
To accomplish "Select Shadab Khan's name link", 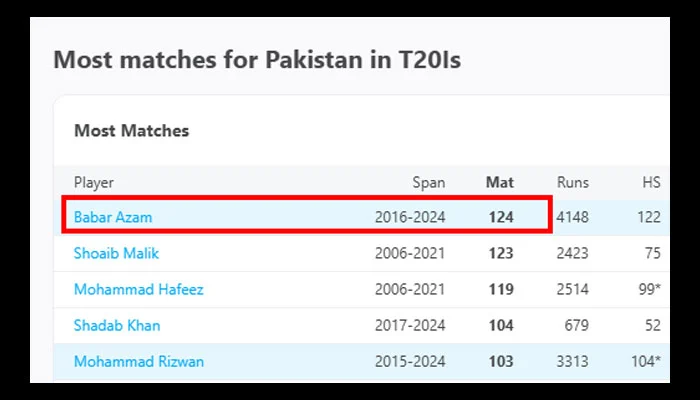I will click(116, 325).
